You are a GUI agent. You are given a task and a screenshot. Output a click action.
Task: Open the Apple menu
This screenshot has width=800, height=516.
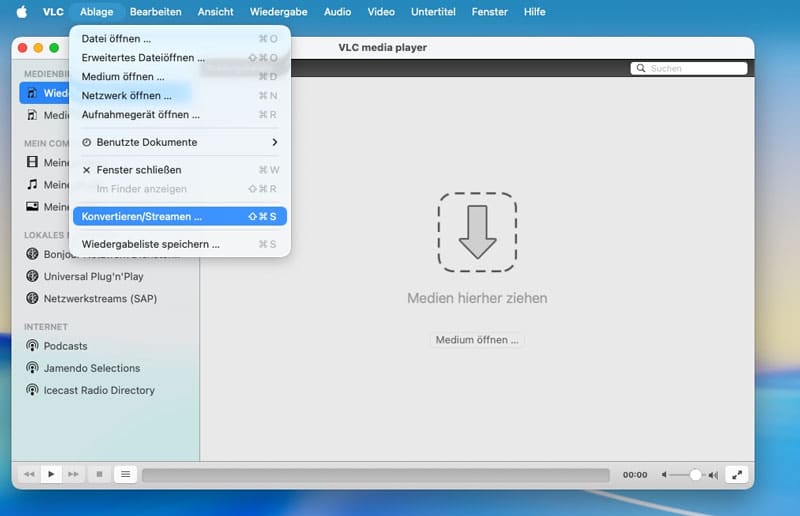coord(21,12)
